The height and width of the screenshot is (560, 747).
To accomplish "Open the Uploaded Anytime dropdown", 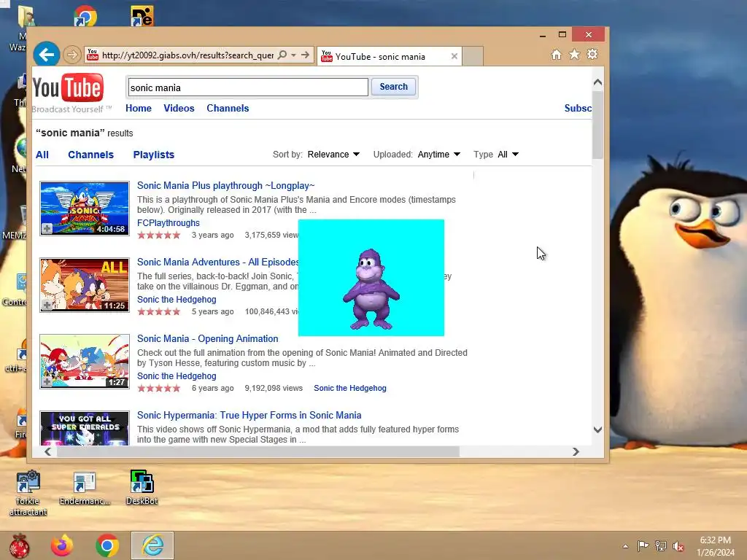I will pos(438,155).
